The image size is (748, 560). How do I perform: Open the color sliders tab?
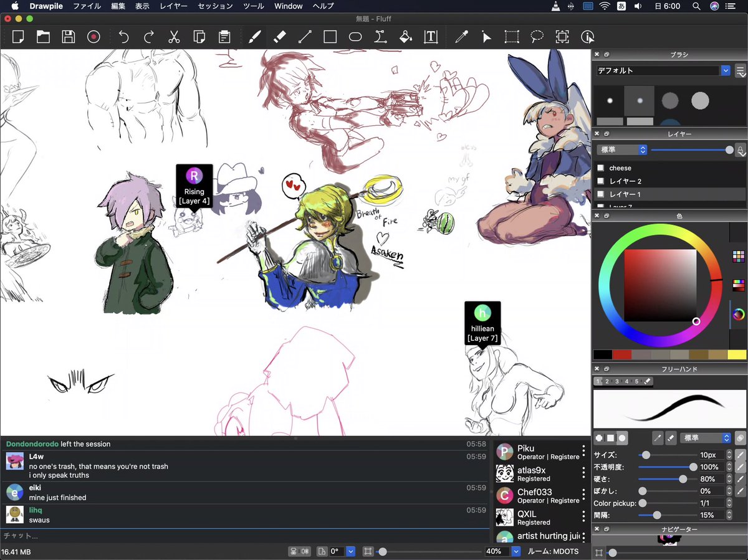coord(739,285)
